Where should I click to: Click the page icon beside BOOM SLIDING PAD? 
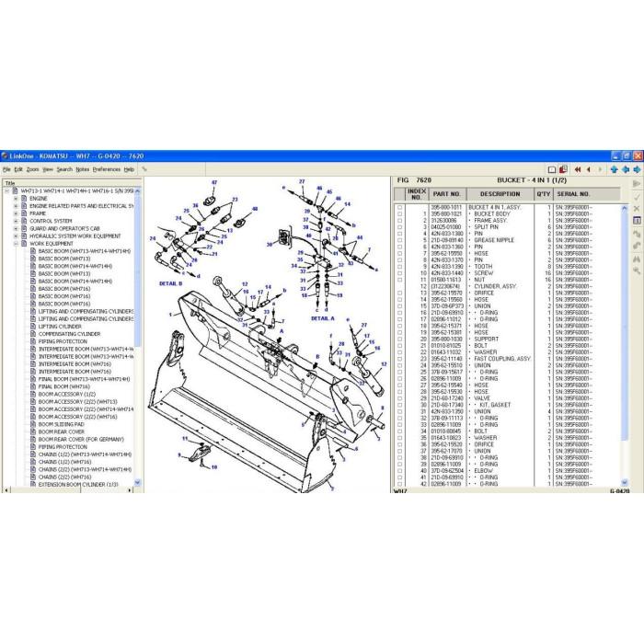(33, 424)
